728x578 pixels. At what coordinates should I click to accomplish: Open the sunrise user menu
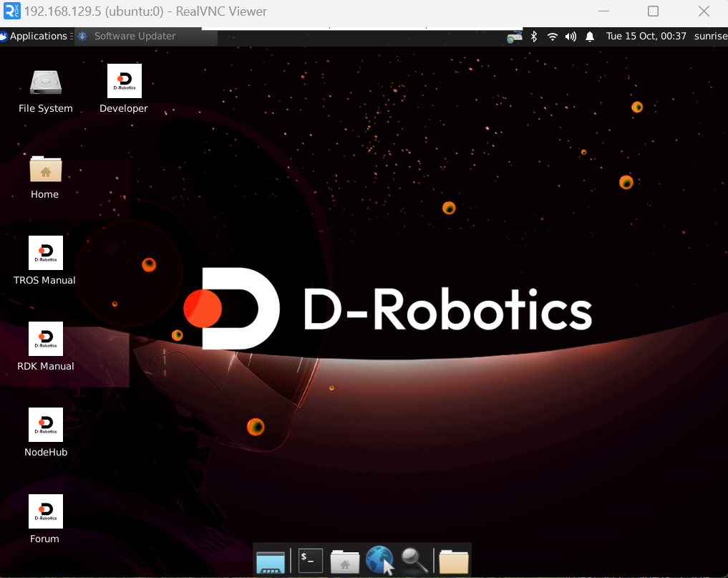[x=710, y=37]
